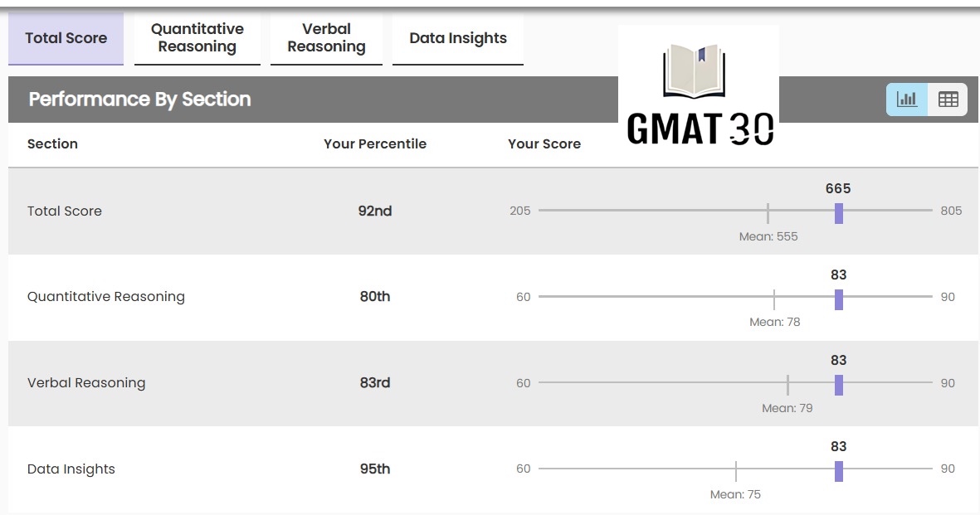
Task: Switch to the bar chart view
Action: click(907, 100)
